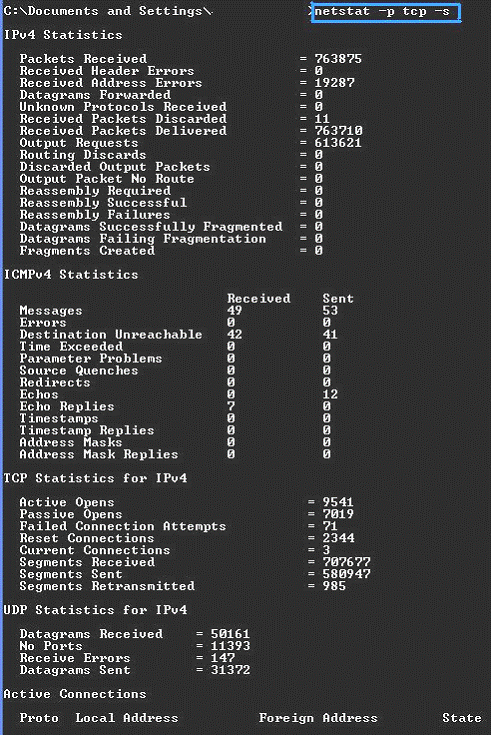Select the Datagrams Received value 50161
491x735 pixels.
click(x=230, y=634)
